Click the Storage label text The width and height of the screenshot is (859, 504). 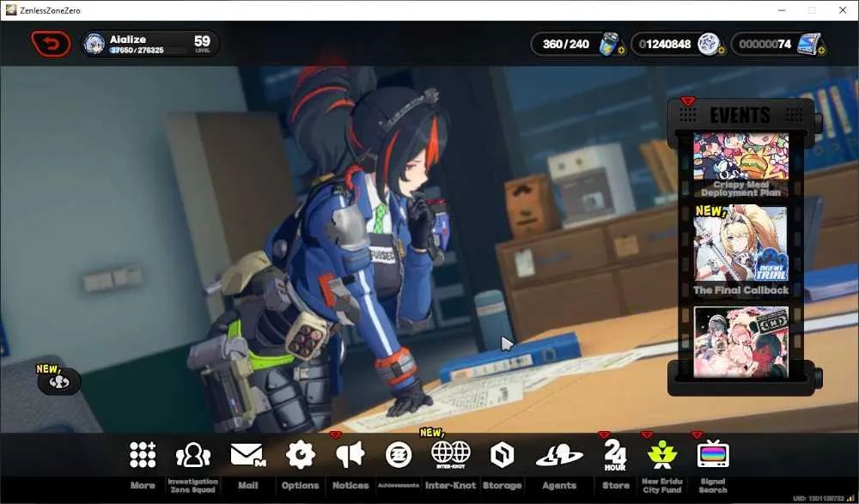(502, 485)
